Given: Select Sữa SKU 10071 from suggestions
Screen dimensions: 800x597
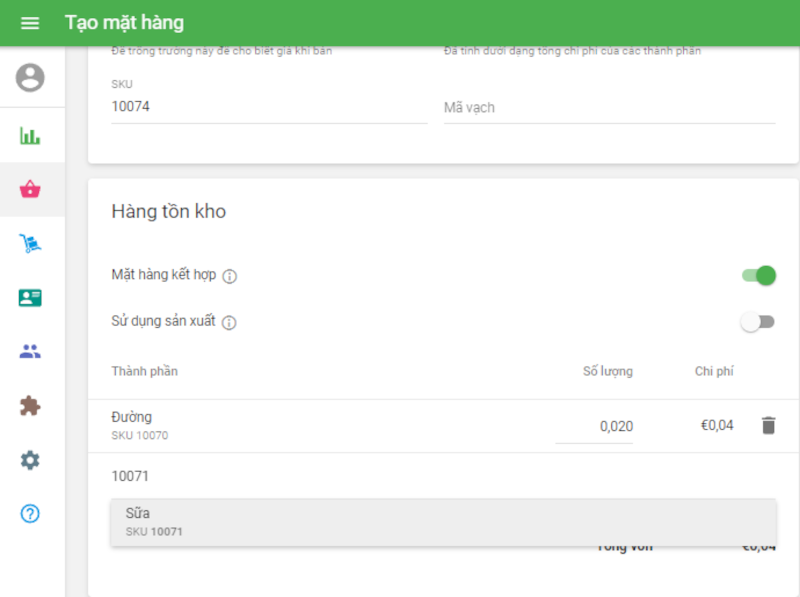Looking at the screenshot, I should (x=443, y=522).
